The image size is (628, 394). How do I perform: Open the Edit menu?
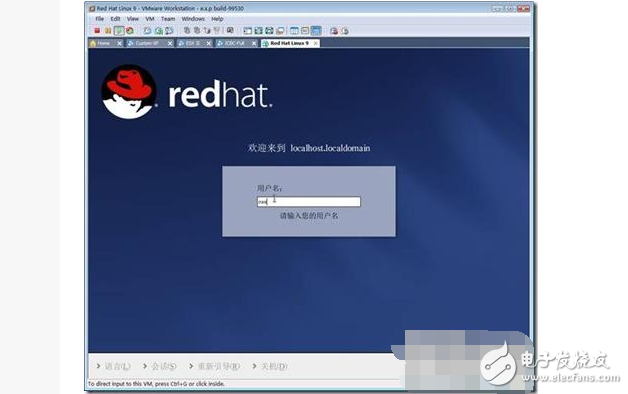click(115, 19)
